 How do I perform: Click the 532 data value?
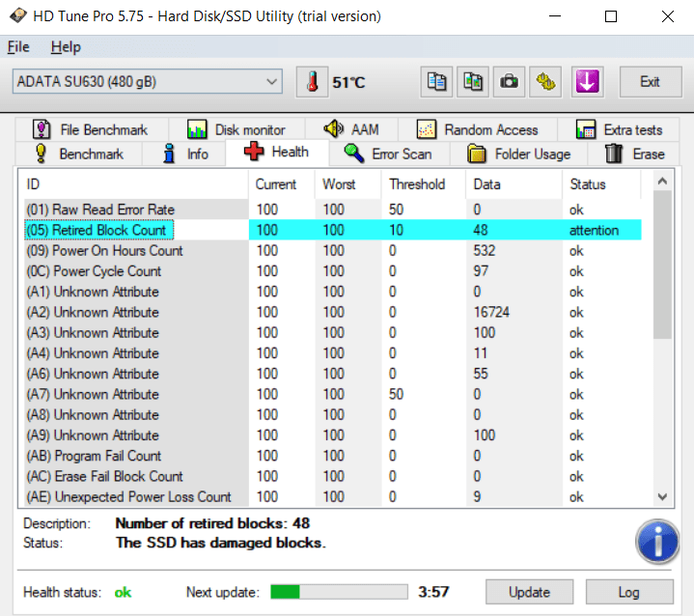[x=485, y=251]
